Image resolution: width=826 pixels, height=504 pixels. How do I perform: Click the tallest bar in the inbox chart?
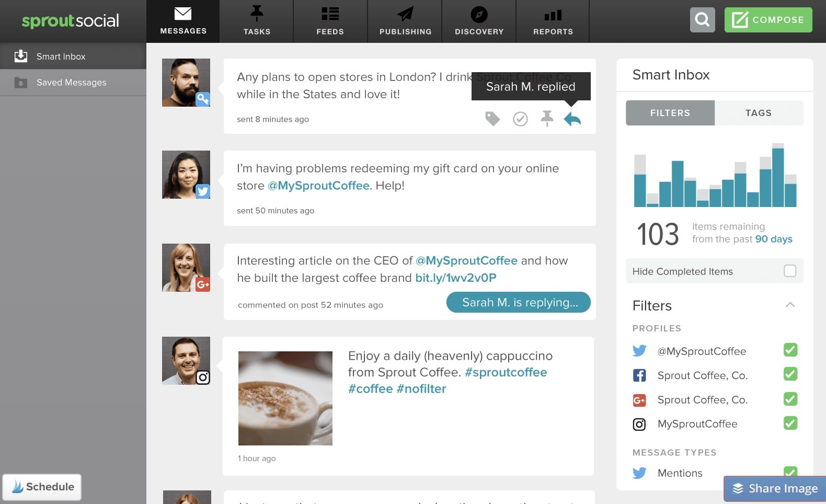pos(778,175)
